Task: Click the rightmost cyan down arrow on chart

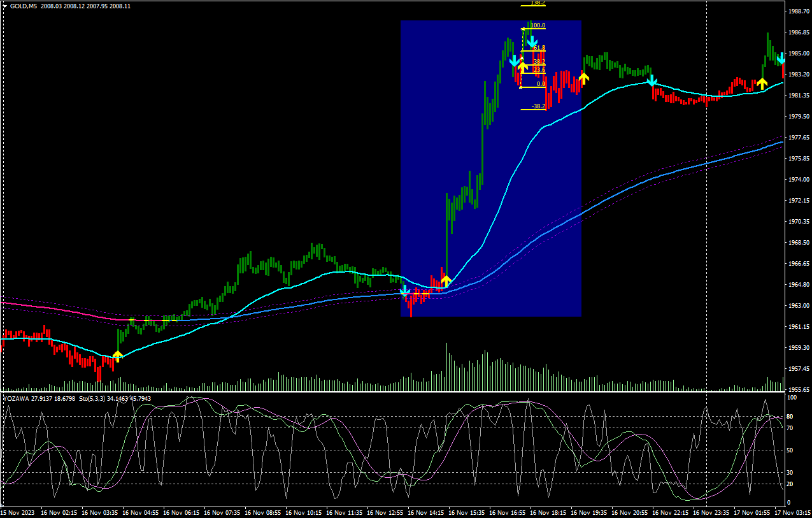Action: coord(781,59)
